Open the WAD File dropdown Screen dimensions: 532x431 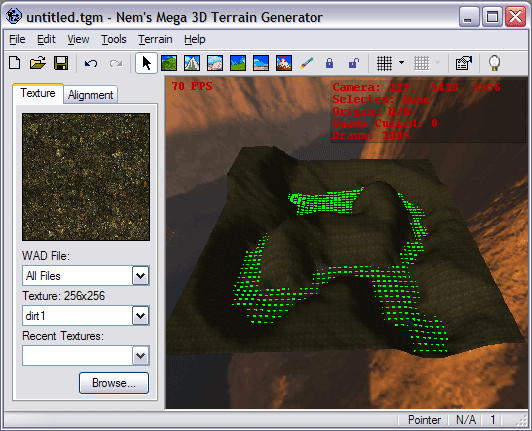click(140, 276)
